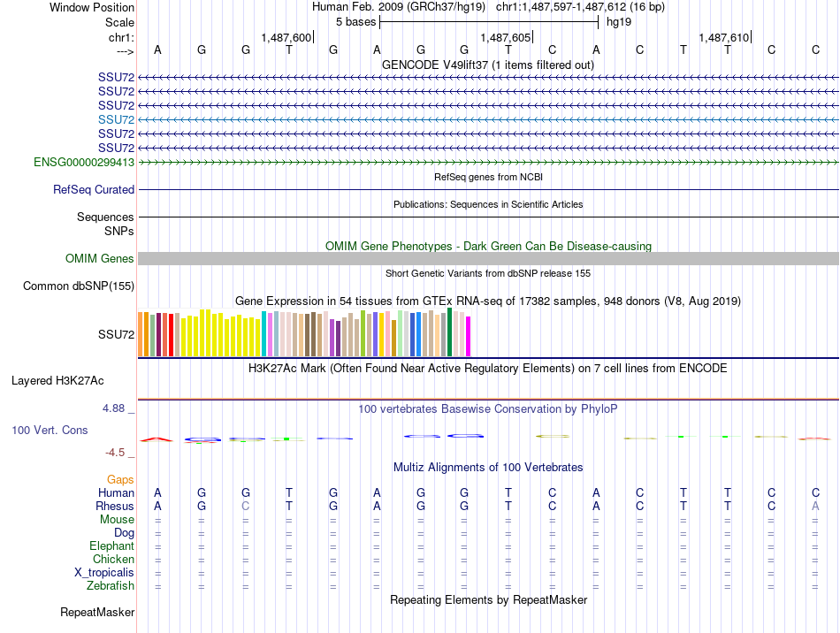Click the RefSeq genes from NCBI title

(x=488, y=177)
